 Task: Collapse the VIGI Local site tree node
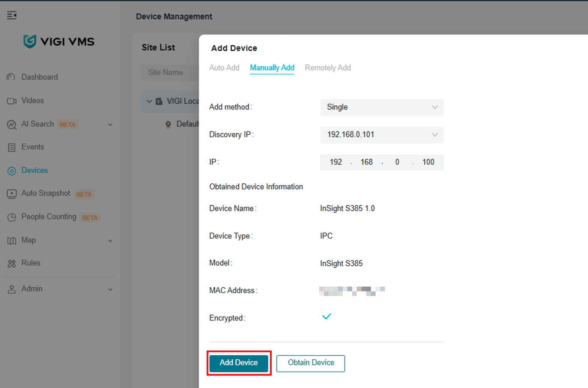click(149, 101)
